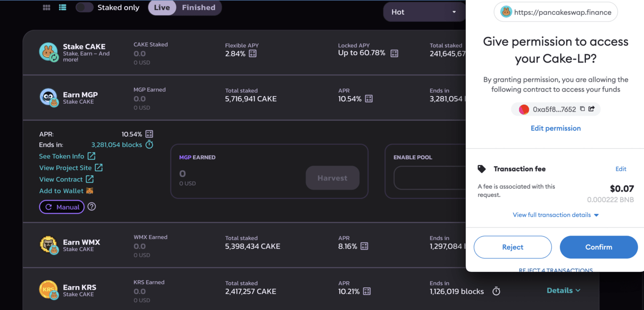Open Earn WMX APR 8.16% calculator icon

[x=364, y=246]
